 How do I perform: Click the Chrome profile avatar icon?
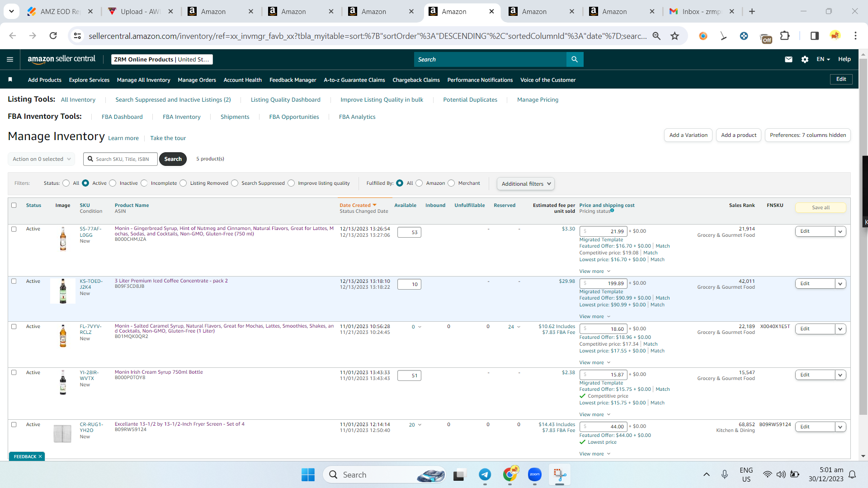[x=835, y=36]
